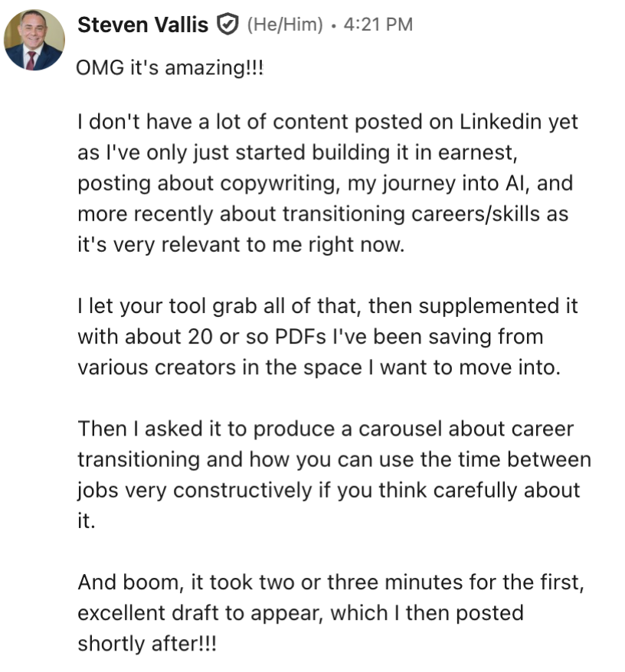625x672 pixels.
Task: Click the 4:21 PM message timestamp
Action: pos(378,25)
